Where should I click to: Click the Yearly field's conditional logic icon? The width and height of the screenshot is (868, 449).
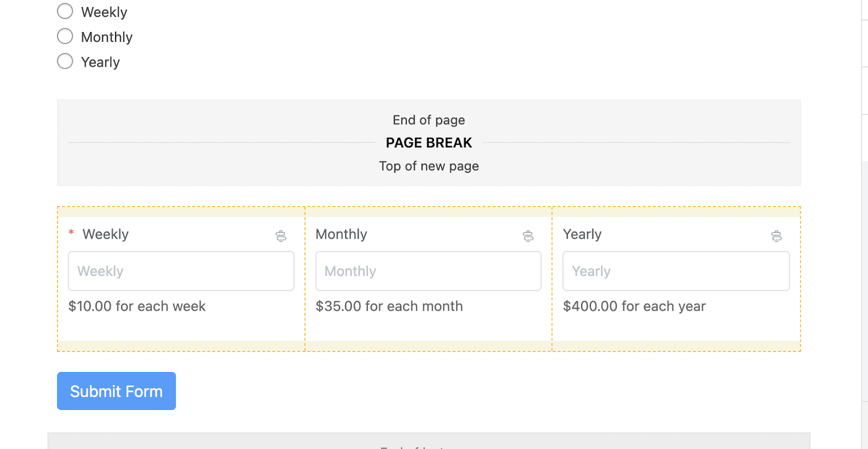776,236
